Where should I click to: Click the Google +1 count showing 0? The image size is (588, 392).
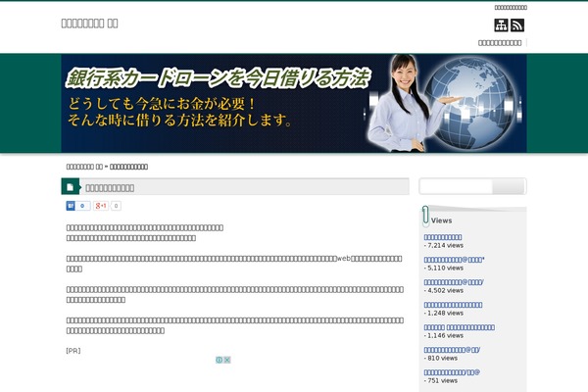[116, 206]
